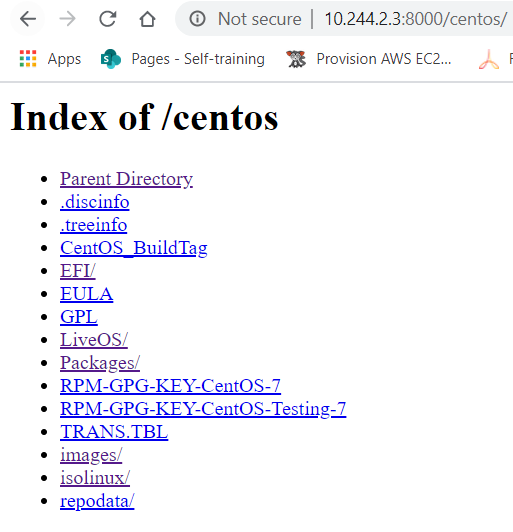The height and width of the screenshot is (532, 513).
Task: Open the .treeinfo file
Action: coord(94,225)
